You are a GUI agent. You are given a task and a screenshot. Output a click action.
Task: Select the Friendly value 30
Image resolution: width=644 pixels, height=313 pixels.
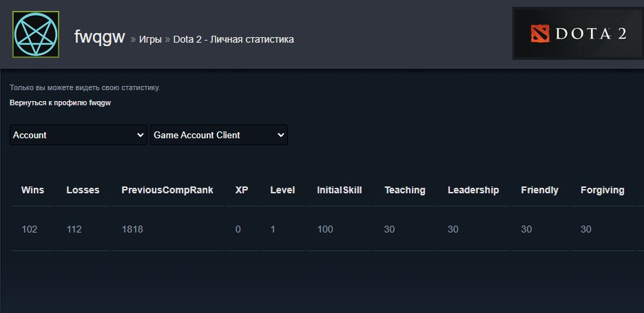[x=526, y=229]
